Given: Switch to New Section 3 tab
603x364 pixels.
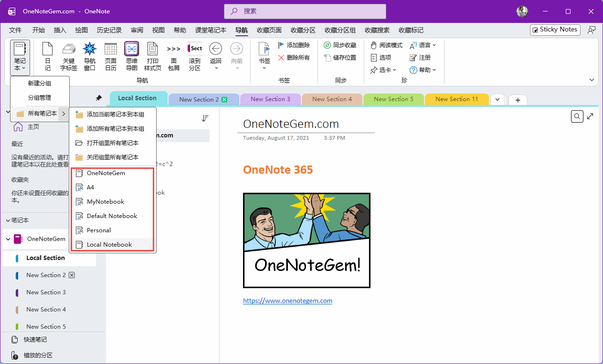Looking at the screenshot, I should (x=270, y=99).
